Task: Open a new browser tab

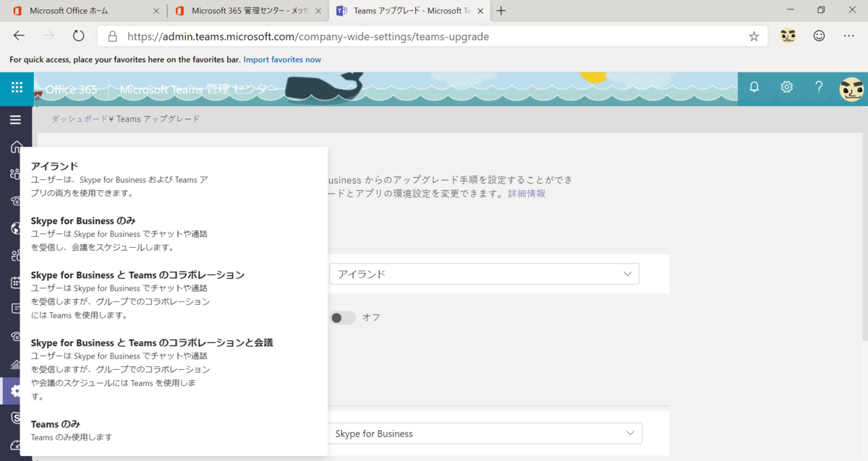Action: pos(501,11)
